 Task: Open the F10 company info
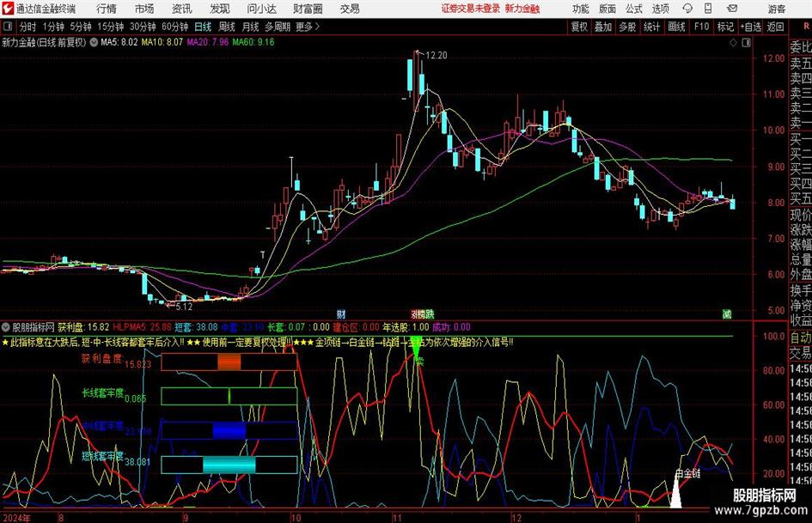pyautogui.click(x=702, y=27)
